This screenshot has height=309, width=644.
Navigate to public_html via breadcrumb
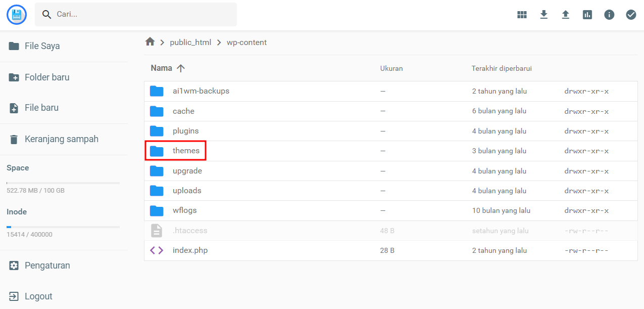coord(190,42)
